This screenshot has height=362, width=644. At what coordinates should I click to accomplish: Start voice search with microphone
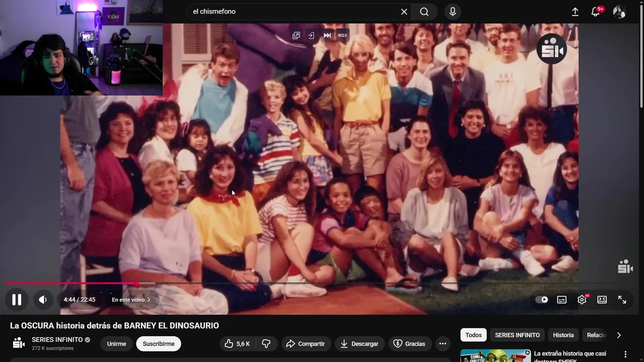pos(452,12)
